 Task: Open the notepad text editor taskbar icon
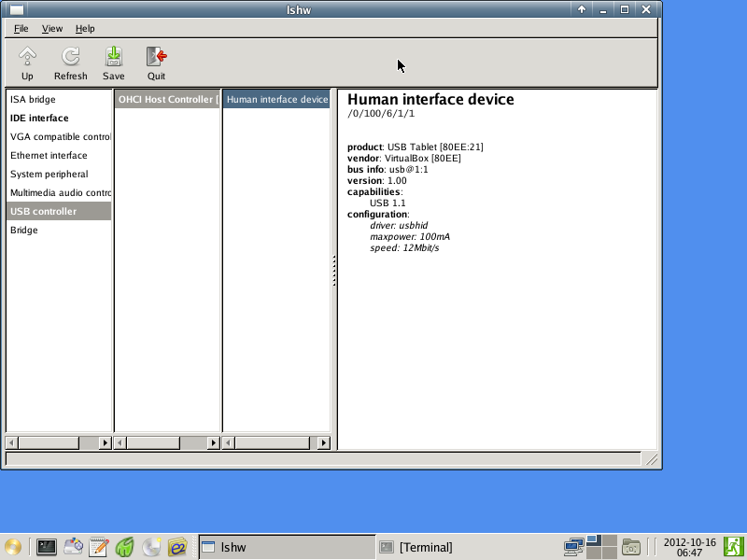[x=99, y=547]
